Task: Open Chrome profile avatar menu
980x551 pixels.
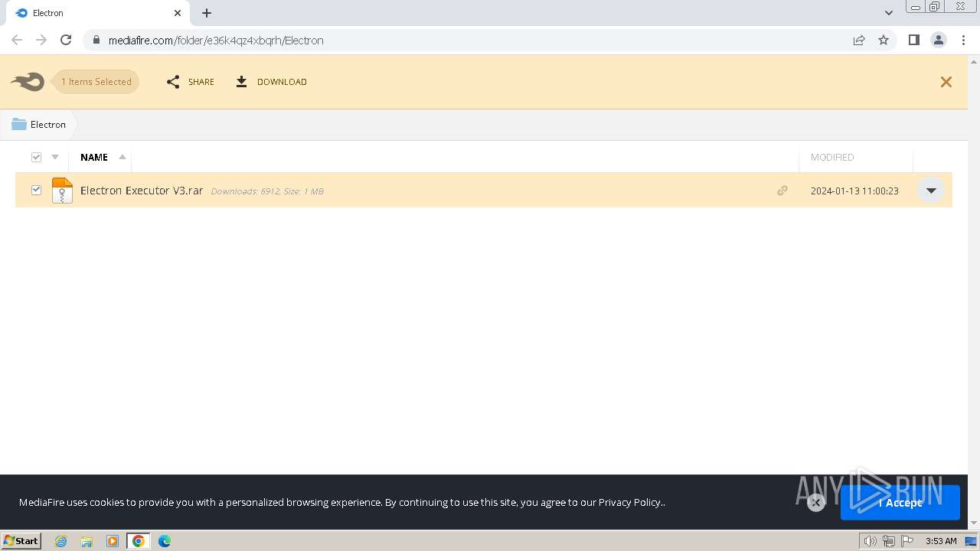Action: (x=939, y=40)
